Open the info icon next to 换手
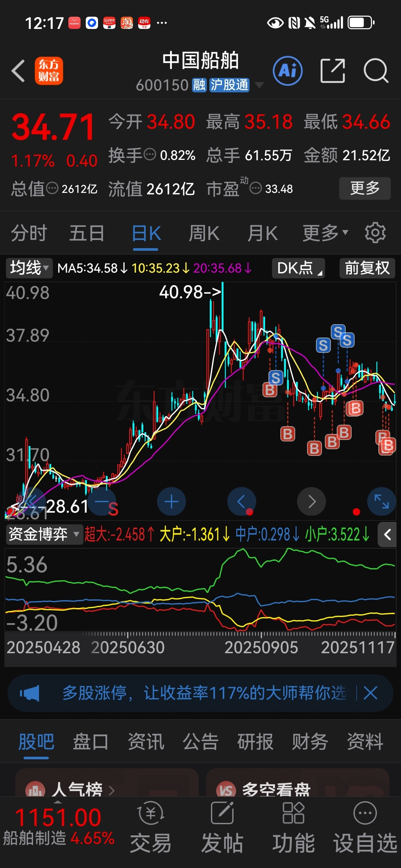The image size is (401, 868). click(150, 154)
